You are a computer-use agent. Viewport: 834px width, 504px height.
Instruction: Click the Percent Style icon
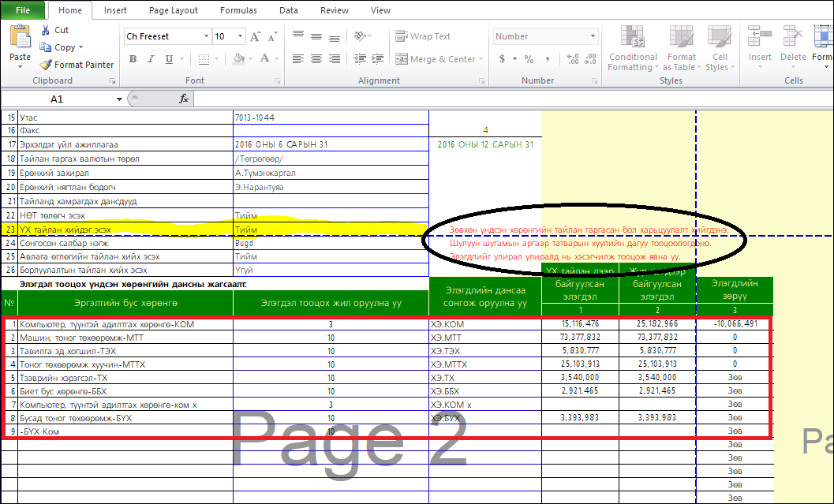(x=529, y=59)
